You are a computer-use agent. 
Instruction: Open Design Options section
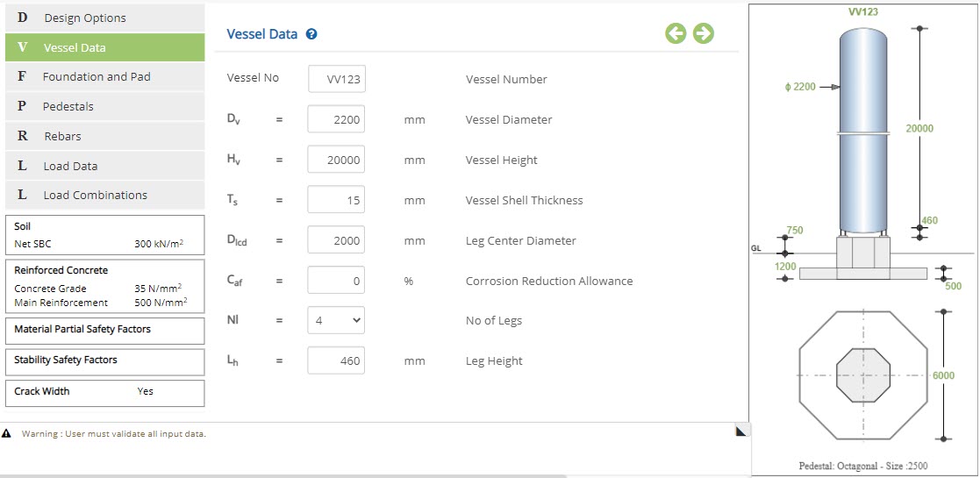tap(105, 18)
